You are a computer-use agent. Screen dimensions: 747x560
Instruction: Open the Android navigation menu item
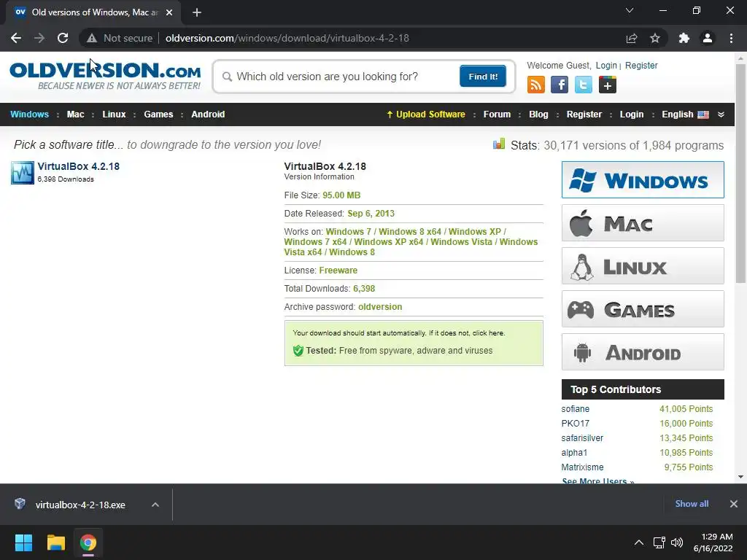pos(208,114)
